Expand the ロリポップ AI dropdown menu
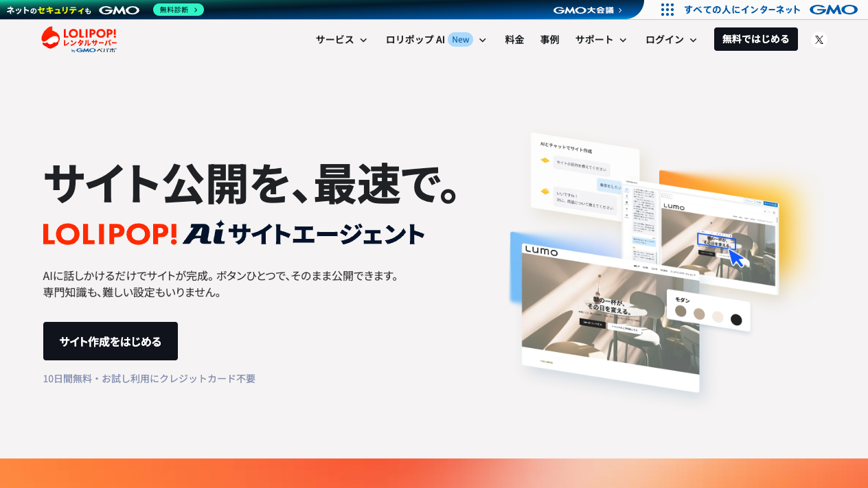 click(436, 40)
